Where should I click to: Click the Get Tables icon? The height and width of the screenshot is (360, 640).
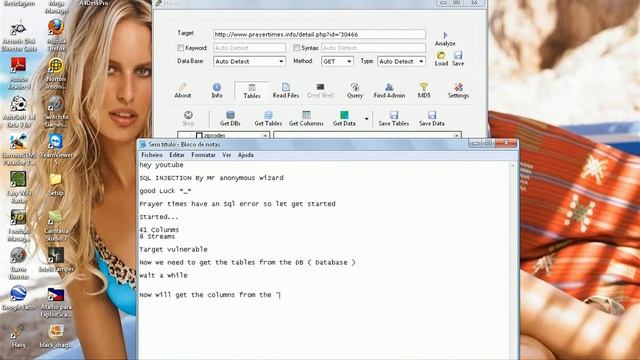pyautogui.click(x=268, y=115)
